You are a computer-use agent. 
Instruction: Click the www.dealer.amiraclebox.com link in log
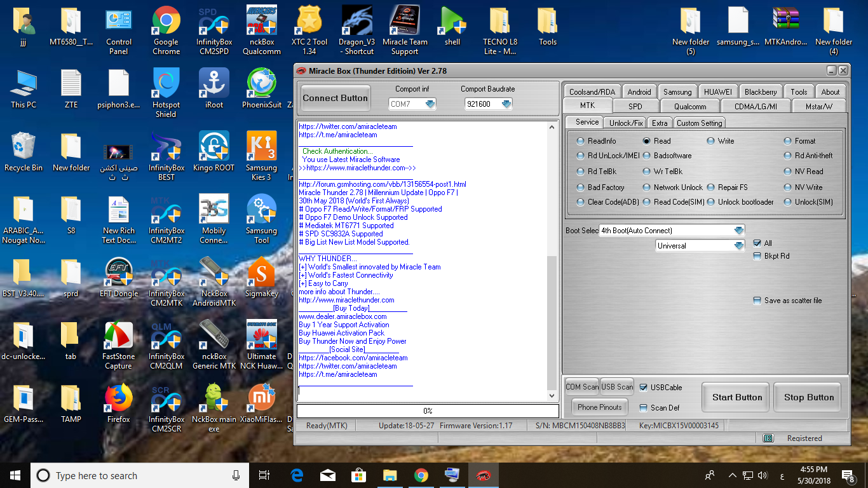pyautogui.click(x=342, y=316)
